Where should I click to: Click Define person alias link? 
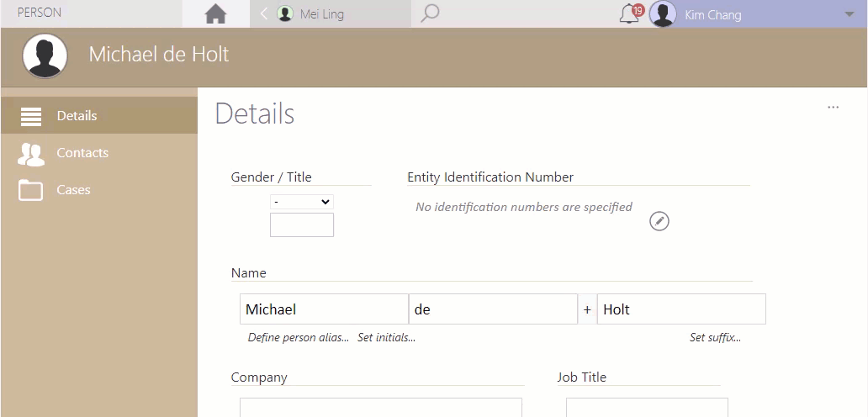[x=299, y=337]
